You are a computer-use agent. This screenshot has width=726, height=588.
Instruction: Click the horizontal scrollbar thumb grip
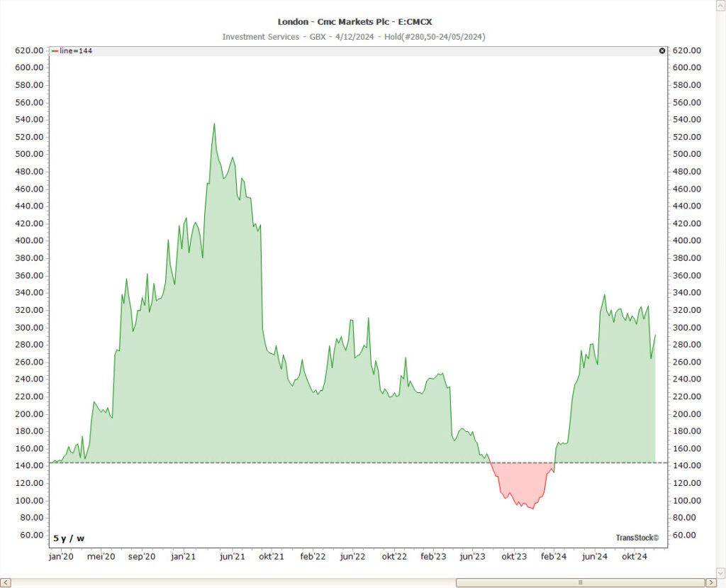[x=580, y=582]
